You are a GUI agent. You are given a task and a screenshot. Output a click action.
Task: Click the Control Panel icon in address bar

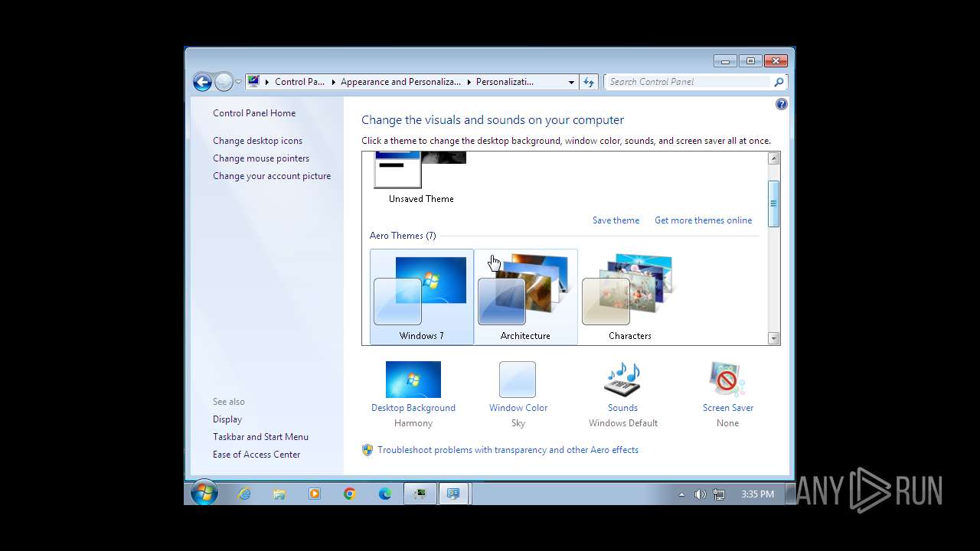[x=254, y=82]
